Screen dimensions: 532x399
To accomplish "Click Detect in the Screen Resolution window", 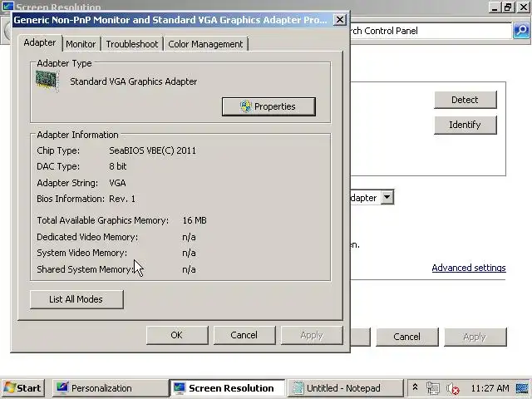I will coord(465,100).
